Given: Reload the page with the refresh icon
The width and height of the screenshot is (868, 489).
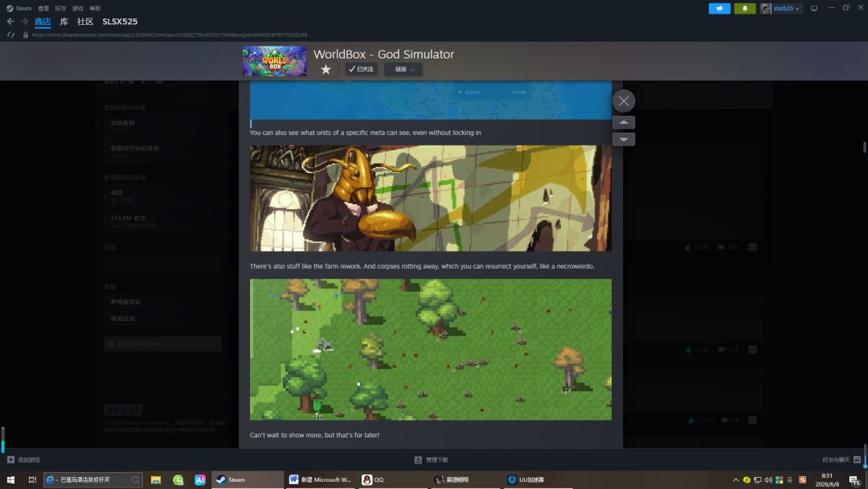Looking at the screenshot, I should [x=10, y=35].
